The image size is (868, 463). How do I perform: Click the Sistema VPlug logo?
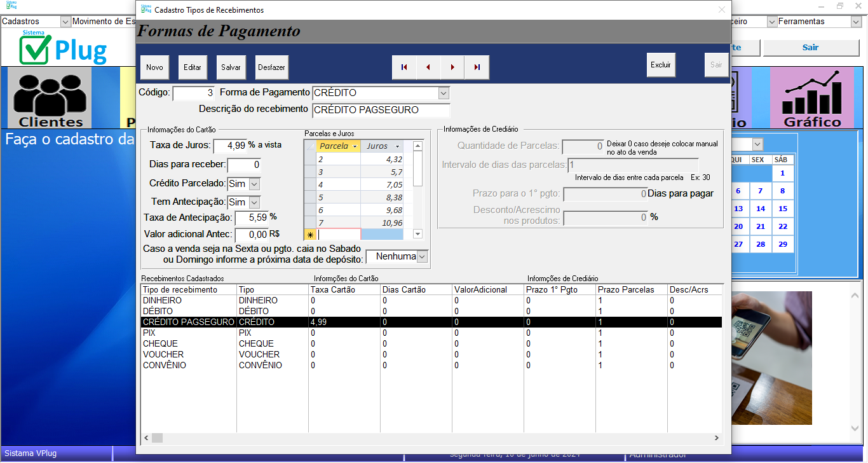(64, 48)
